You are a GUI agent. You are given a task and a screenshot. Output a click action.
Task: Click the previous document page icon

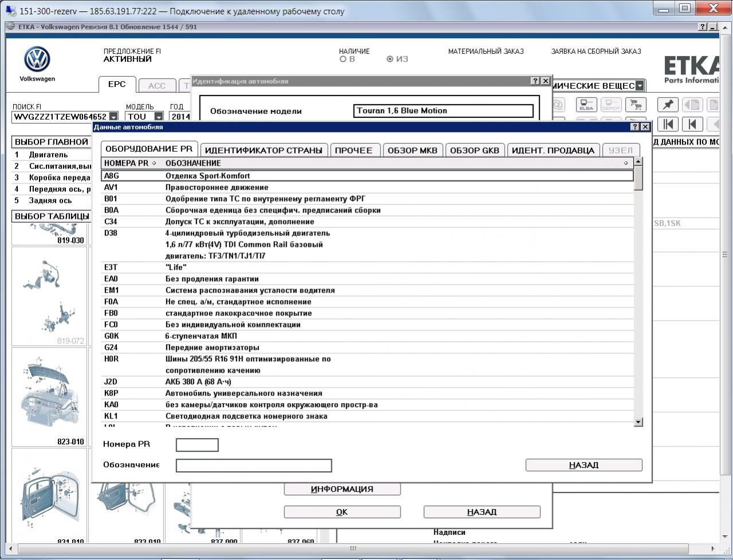pos(692,105)
